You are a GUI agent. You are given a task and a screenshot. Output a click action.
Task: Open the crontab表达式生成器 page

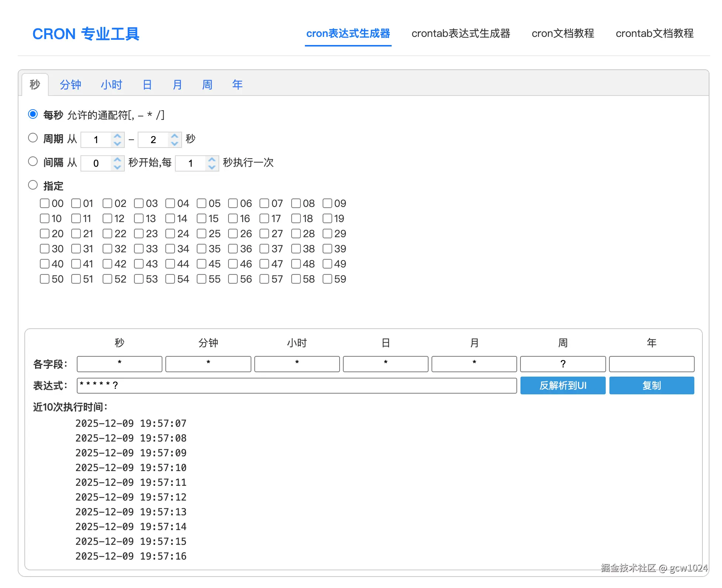(x=461, y=34)
